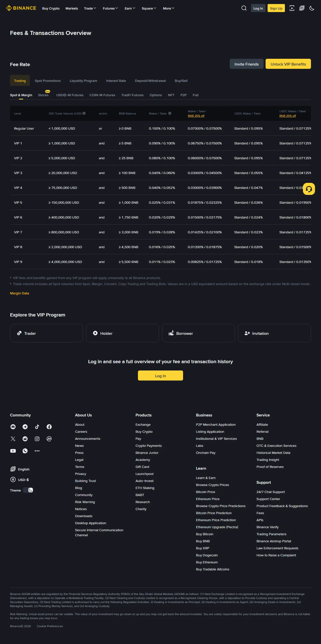Expand the Earn menu
Viewport: 321px width, 644px height.
pyautogui.click(x=130, y=8)
